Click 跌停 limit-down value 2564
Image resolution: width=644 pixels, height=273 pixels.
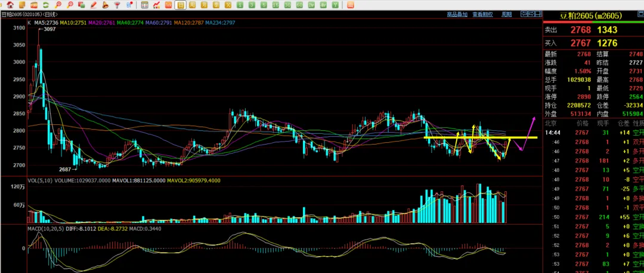pyautogui.click(x=636, y=97)
